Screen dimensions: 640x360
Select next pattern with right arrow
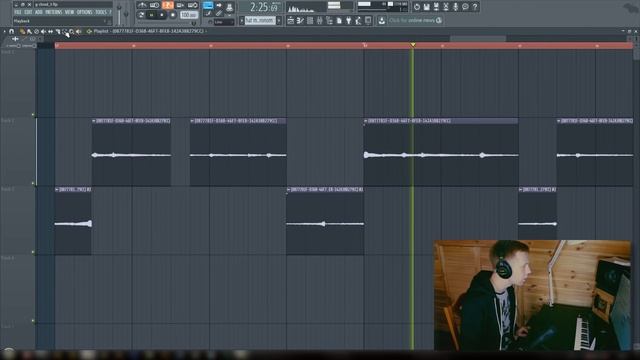(x=279, y=20)
